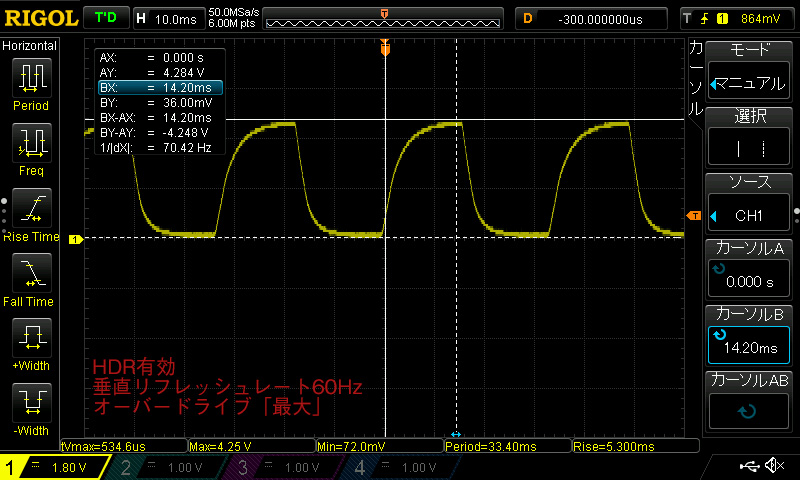Select the カーソルB 14.20ms softkey
800x480 pixels.
pyautogui.click(x=751, y=334)
